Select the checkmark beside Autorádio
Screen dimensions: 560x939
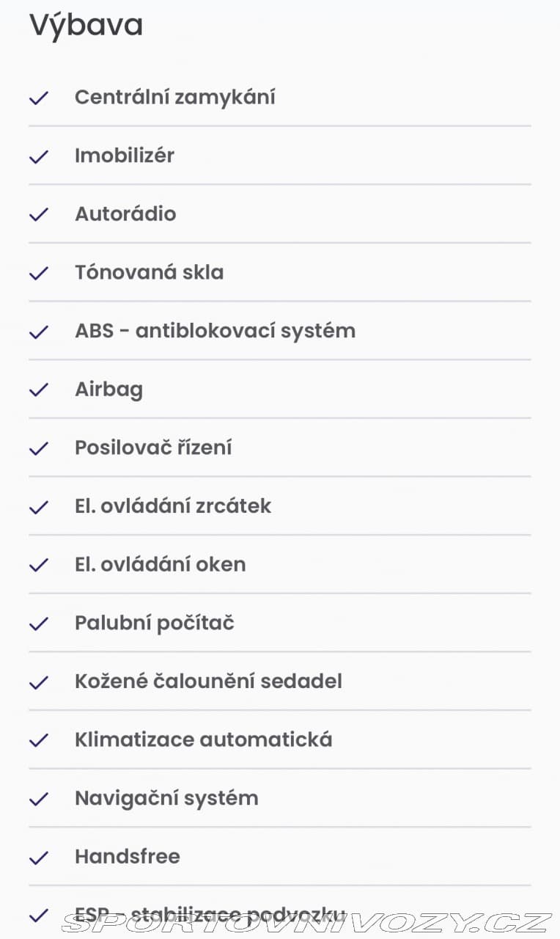38,214
